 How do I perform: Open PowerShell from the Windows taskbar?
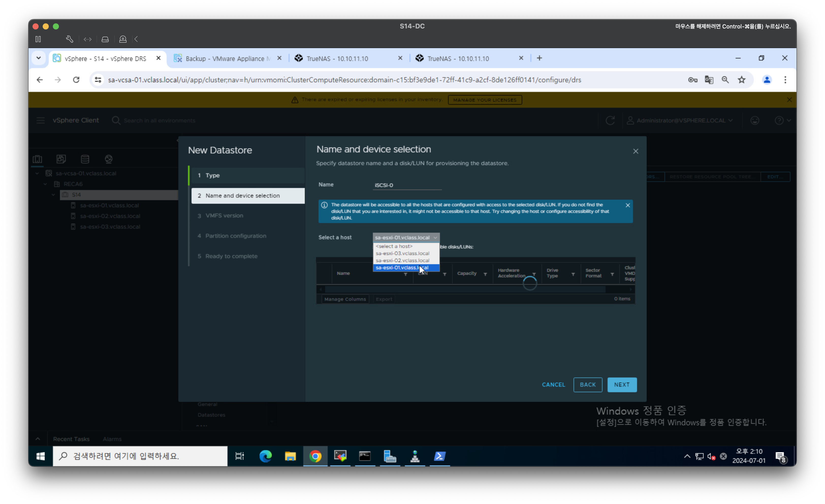coord(440,456)
